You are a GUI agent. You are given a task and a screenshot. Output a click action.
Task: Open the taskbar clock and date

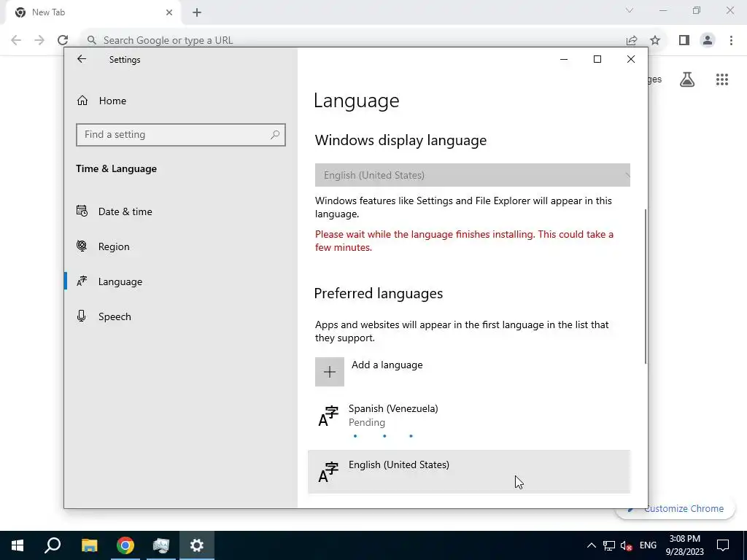[x=684, y=545]
